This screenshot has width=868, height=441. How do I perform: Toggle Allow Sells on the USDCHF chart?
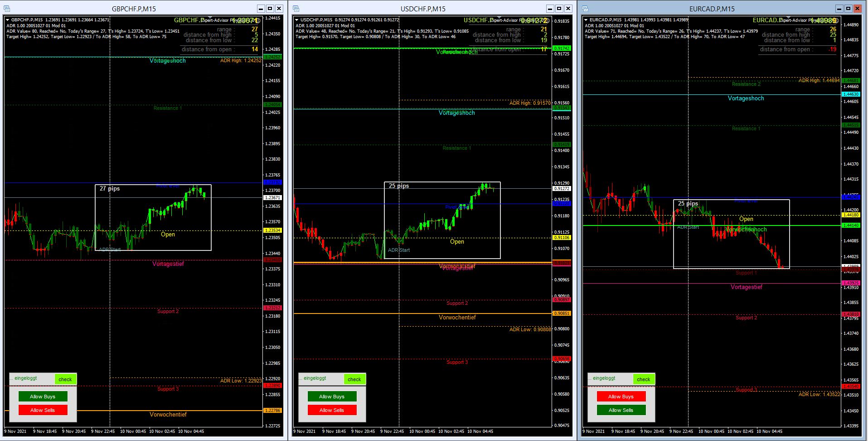332,410
